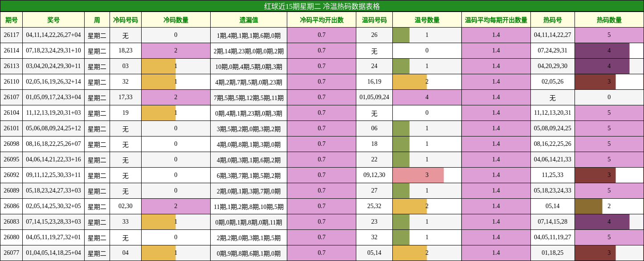
Task: Click omission values 7期,5期,5期,12期,5期,11期
Action: (249, 97)
